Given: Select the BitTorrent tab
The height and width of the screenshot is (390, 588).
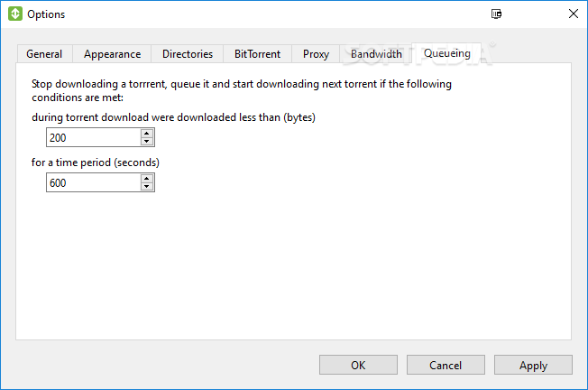Looking at the screenshot, I should tap(257, 54).
